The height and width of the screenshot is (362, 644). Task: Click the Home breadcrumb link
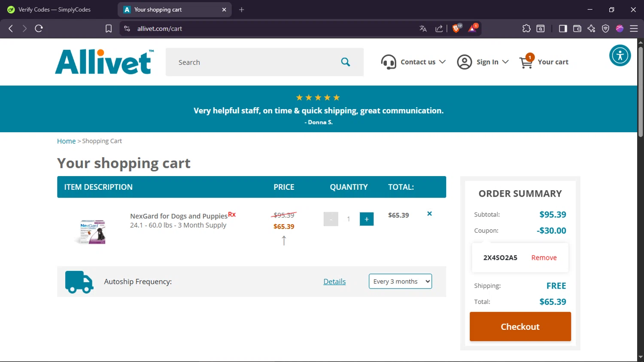pos(66,141)
